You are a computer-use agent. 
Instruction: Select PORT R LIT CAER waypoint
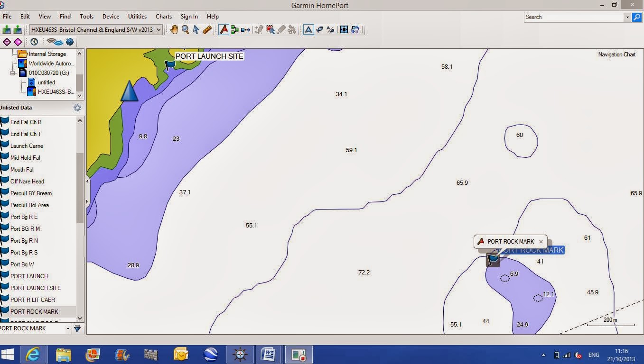click(33, 300)
